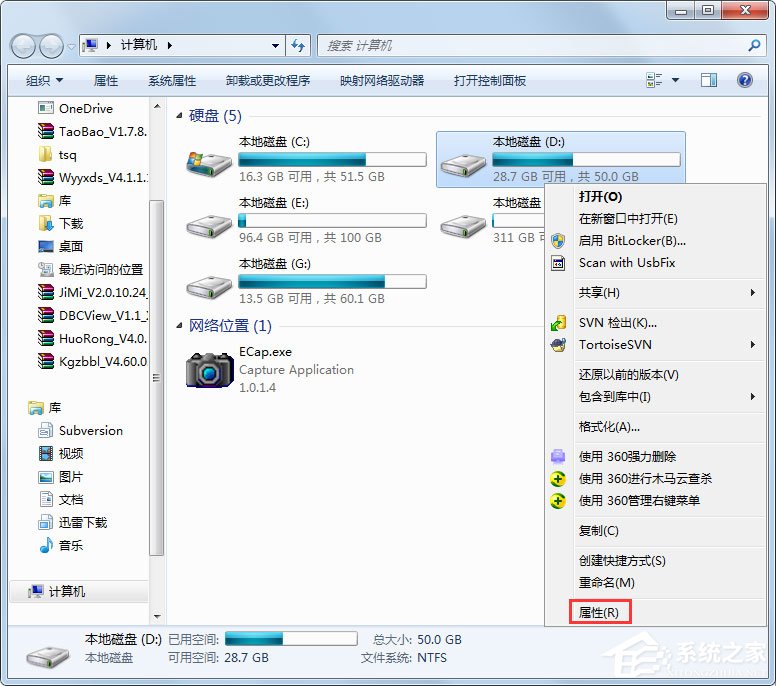Click the SVN checkout icon
Screen dimensions: 776x686
coord(558,323)
